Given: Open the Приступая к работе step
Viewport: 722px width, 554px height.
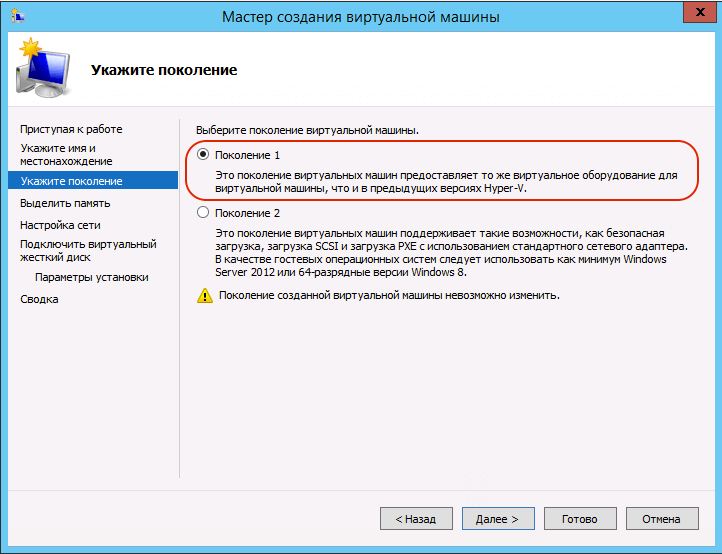Looking at the screenshot, I should click(x=71, y=129).
